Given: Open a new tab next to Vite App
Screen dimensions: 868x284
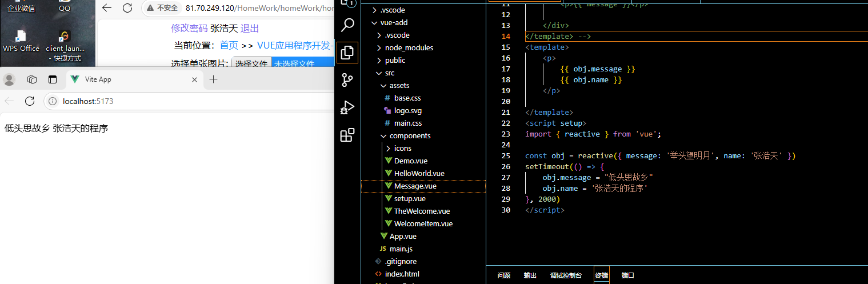Looking at the screenshot, I should tap(213, 79).
